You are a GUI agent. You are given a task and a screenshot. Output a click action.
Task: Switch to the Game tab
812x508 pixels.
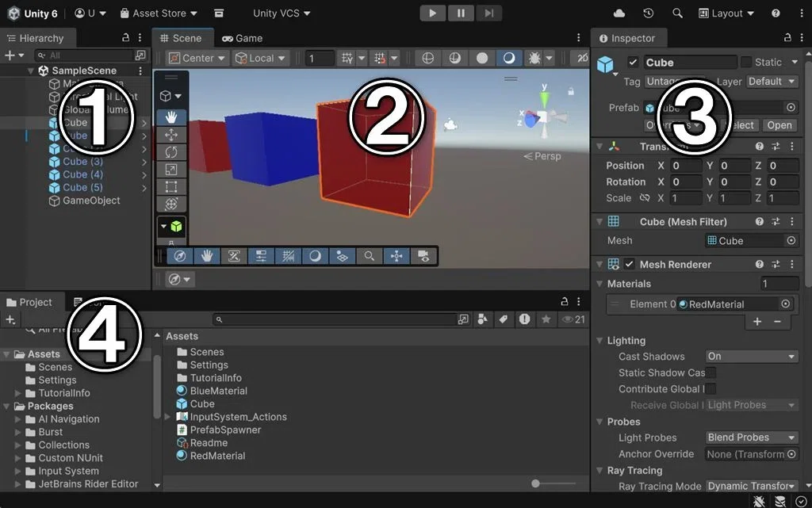(x=243, y=38)
